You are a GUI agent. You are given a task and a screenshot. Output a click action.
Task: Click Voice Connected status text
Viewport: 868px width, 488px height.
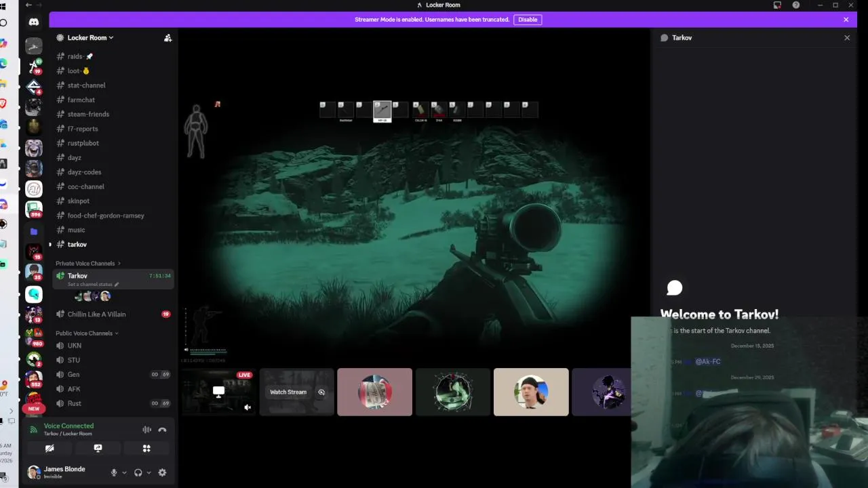[68, 426]
